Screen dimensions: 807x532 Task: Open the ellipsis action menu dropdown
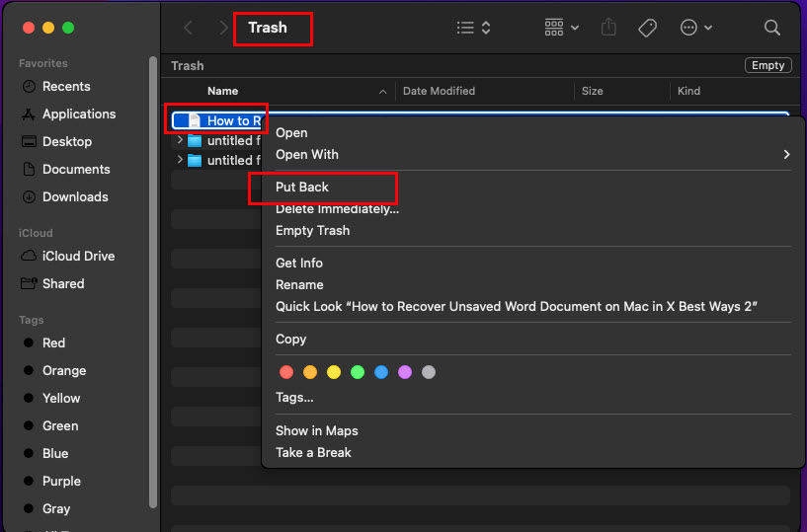[x=696, y=28]
